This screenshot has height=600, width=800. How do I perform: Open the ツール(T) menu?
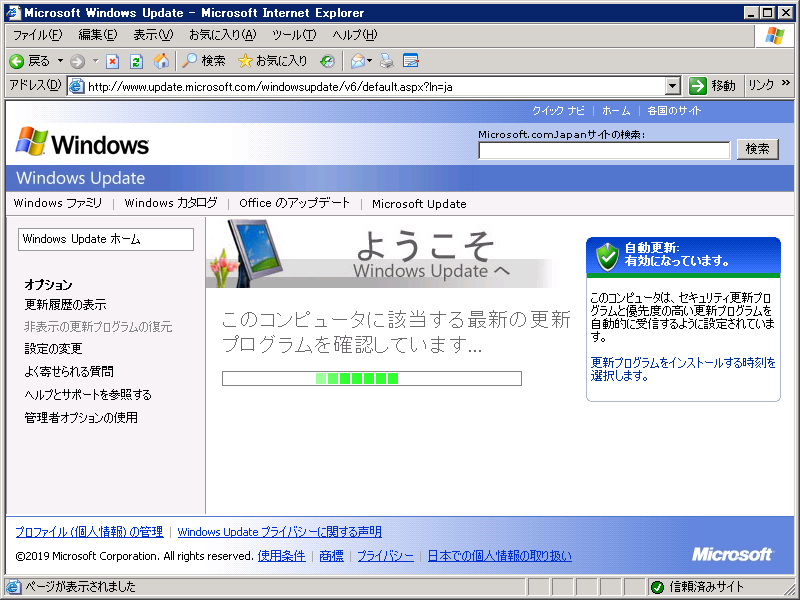pyautogui.click(x=294, y=35)
